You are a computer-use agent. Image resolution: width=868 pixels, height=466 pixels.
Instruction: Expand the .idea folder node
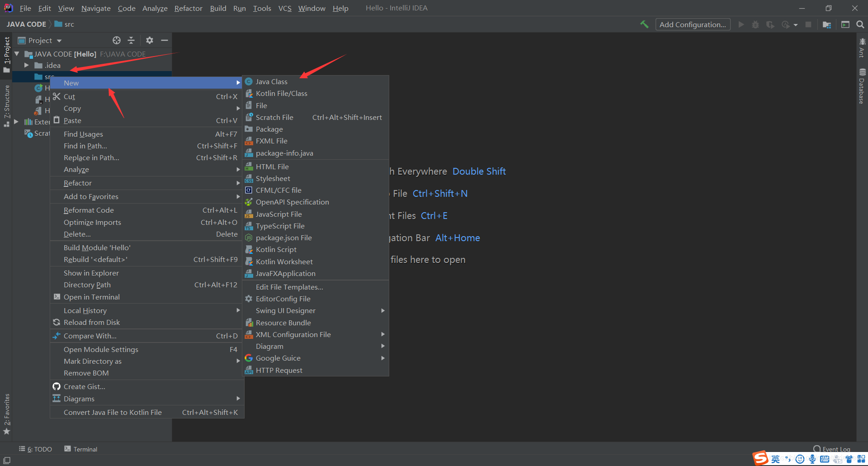tap(26, 65)
